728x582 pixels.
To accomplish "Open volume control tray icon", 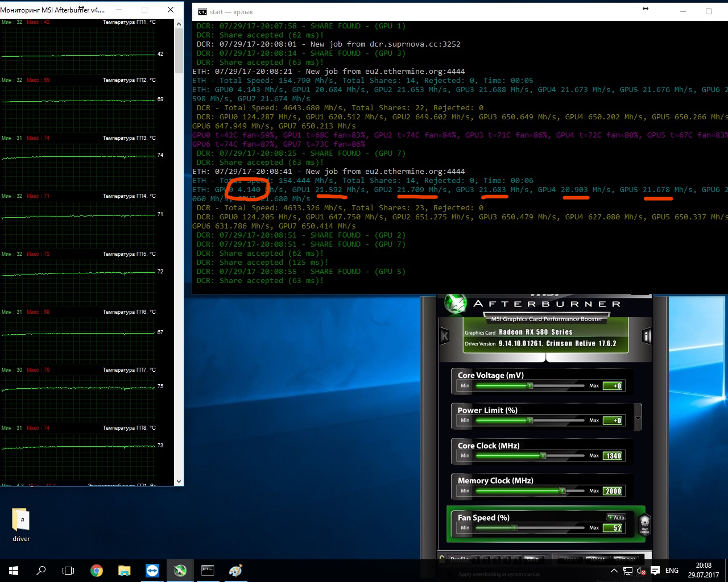I will point(641,571).
